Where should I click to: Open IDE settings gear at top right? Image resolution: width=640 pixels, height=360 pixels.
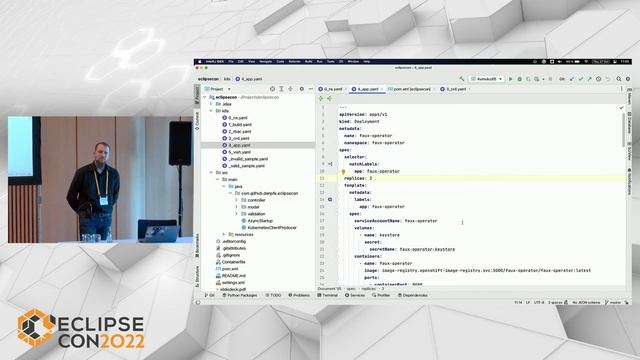[628, 79]
